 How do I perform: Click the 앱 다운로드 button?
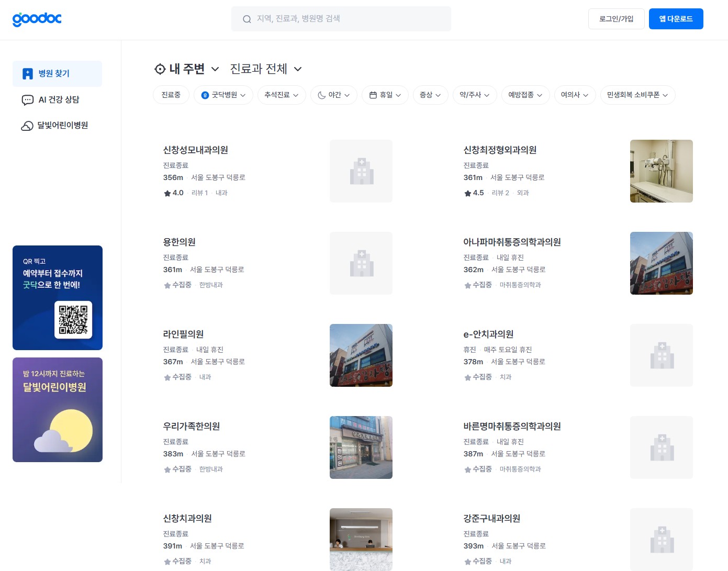pyautogui.click(x=676, y=19)
